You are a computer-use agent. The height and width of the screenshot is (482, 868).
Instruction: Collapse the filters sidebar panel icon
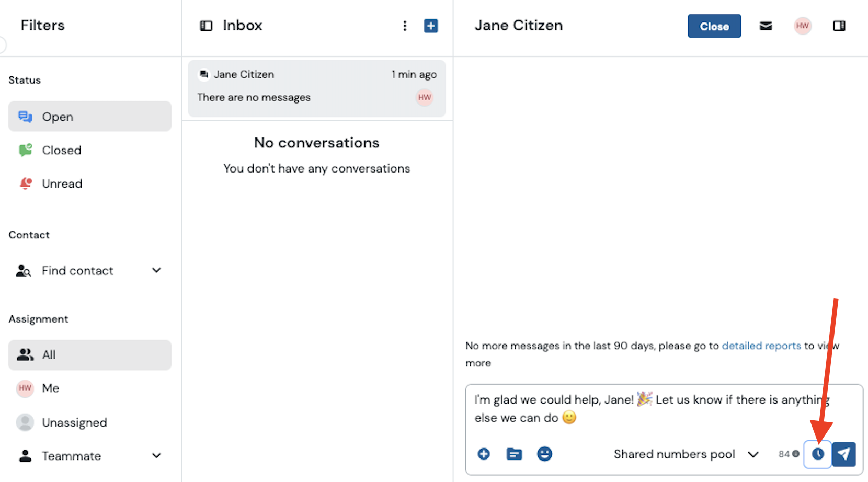206,26
